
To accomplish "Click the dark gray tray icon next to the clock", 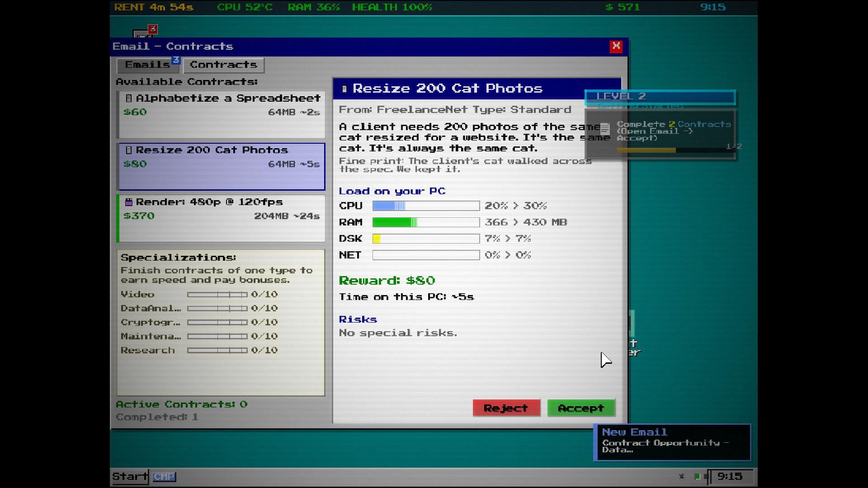I will pos(706,476).
